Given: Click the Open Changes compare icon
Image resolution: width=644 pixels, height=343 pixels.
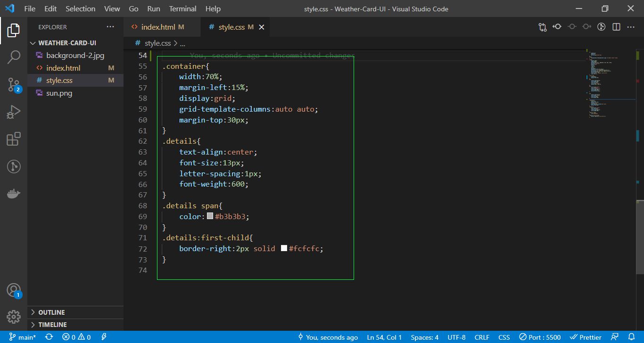Looking at the screenshot, I should click(543, 27).
